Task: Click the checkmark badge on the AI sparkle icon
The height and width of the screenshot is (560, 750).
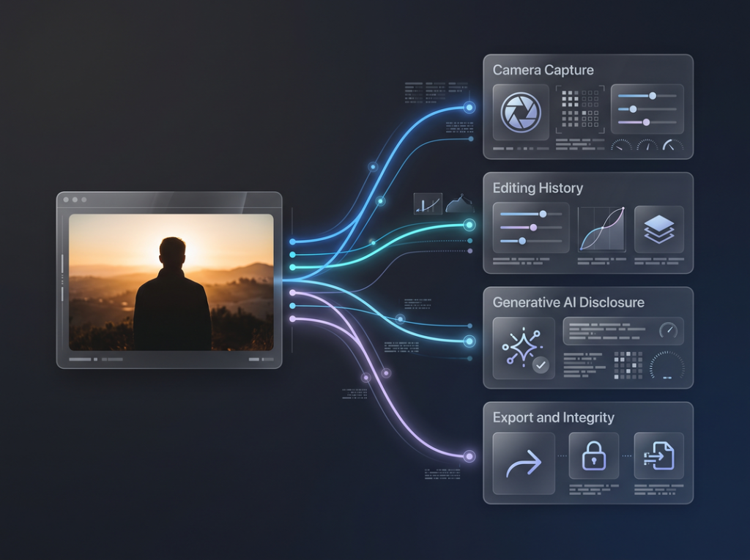Action: pyautogui.click(x=541, y=365)
